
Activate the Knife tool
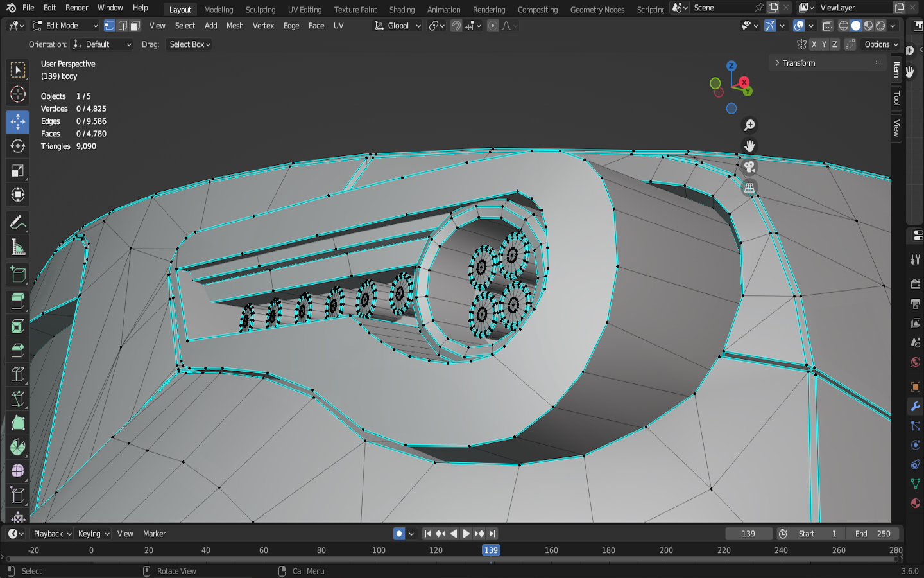click(18, 399)
